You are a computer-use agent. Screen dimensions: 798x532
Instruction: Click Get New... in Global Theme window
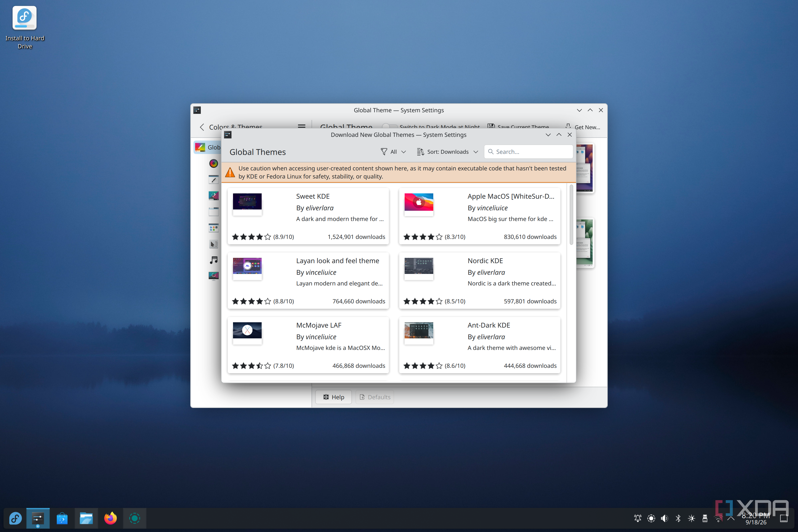point(583,127)
